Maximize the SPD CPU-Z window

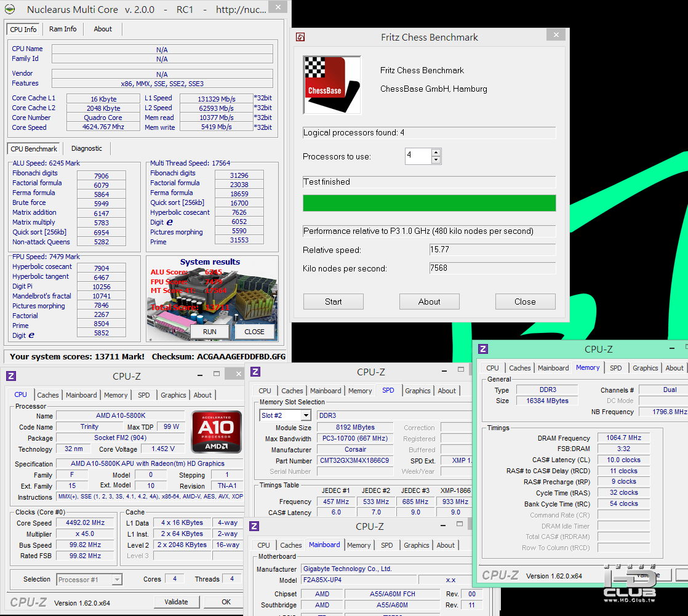click(461, 369)
